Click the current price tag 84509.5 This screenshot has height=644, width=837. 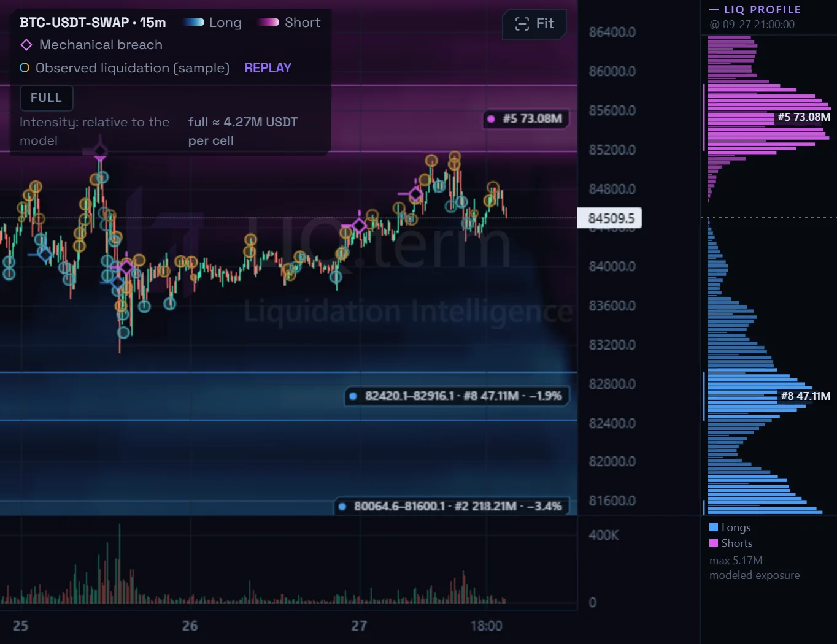[x=609, y=218]
